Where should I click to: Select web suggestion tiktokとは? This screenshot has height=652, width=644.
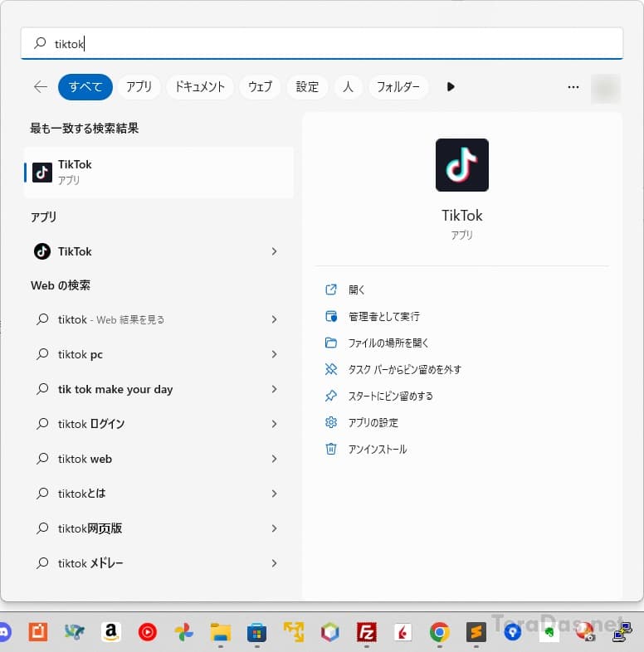(81, 494)
